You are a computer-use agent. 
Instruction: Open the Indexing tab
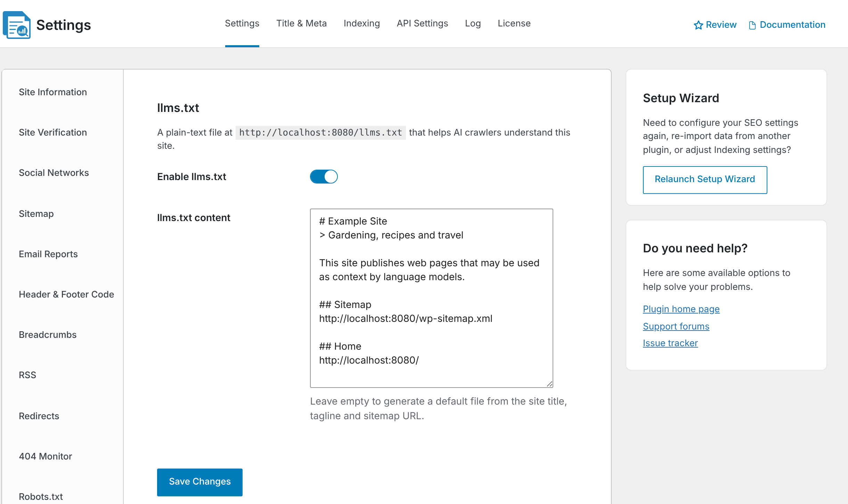(x=361, y=23)
